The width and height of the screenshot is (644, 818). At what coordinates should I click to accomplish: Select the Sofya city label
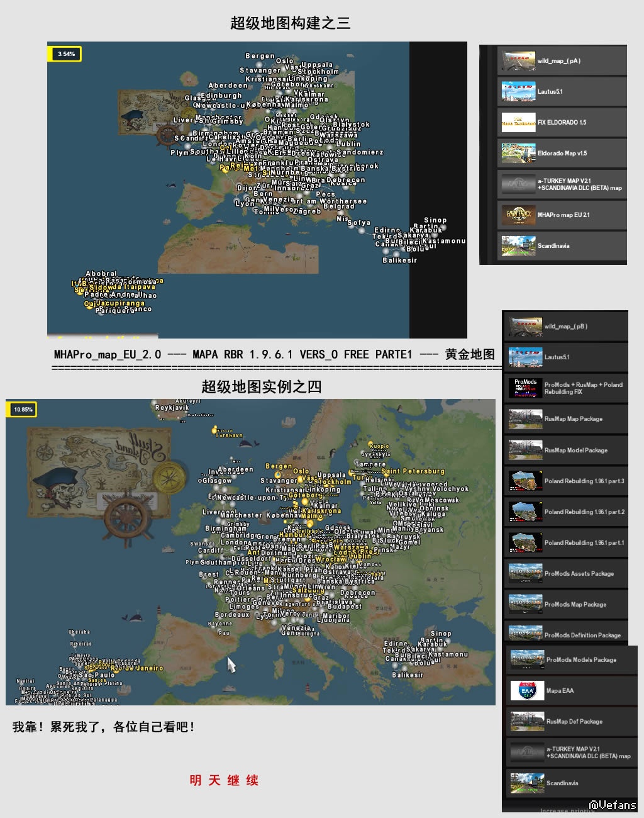click(x=358, y=223)
